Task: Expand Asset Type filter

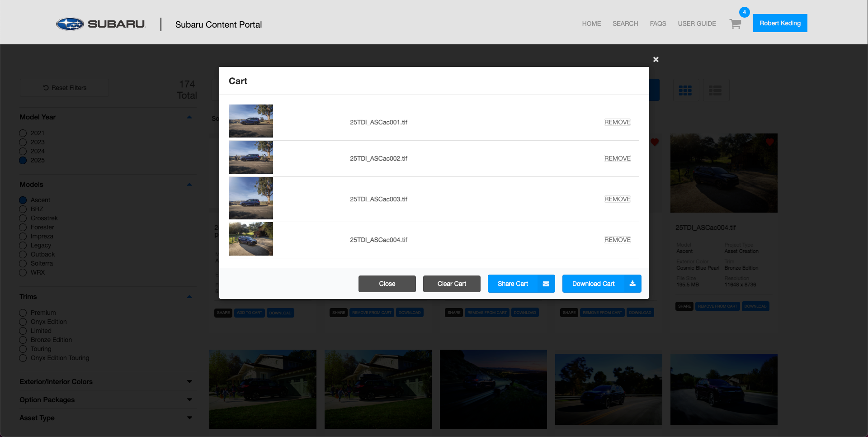Action: point(189,418)
